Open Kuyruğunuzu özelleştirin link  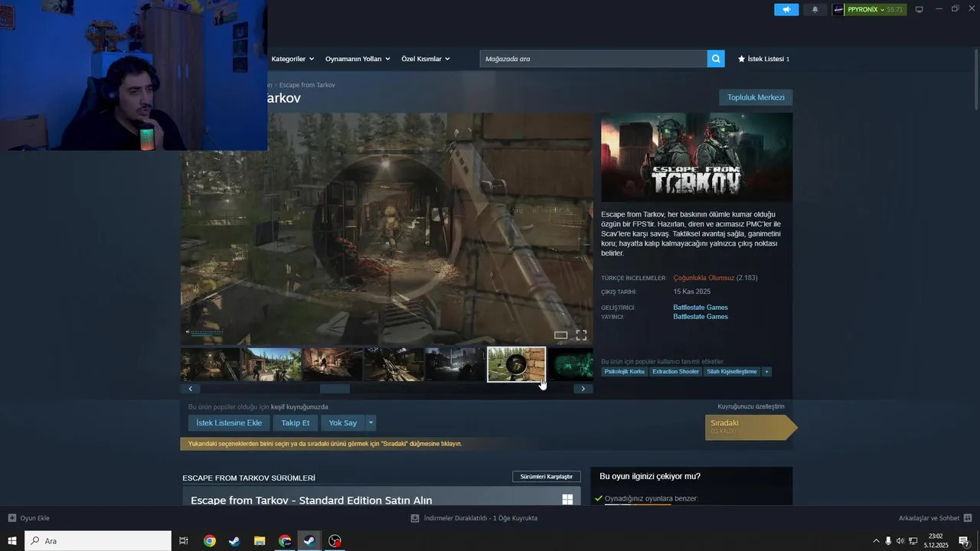[751, 406]
